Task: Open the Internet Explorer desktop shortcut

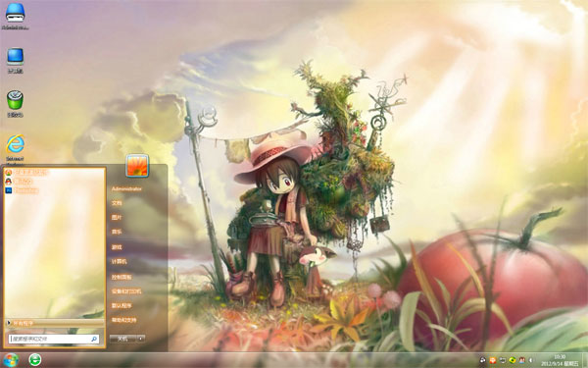Action: (15, 148)
